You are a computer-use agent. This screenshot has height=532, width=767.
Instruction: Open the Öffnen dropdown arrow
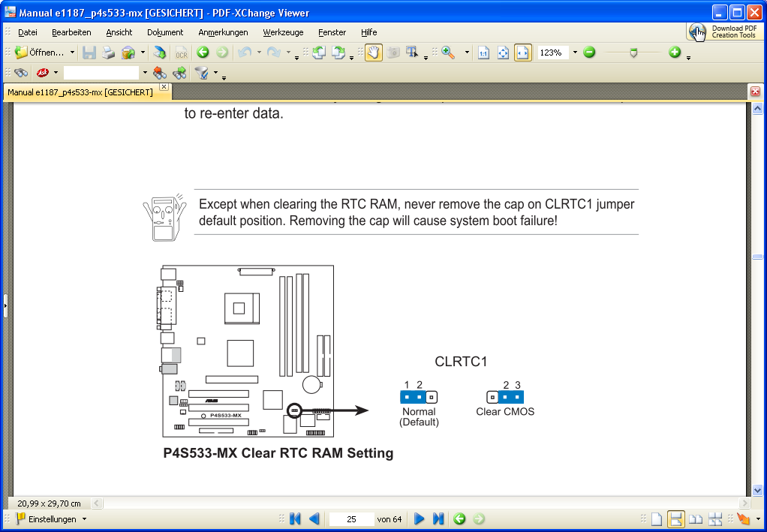click(x=72, y=53)
